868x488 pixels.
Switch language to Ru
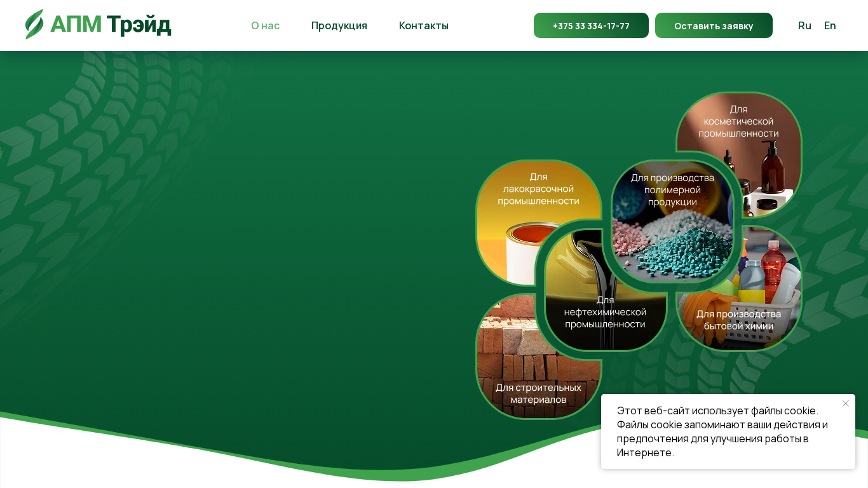tap(804, 25)
